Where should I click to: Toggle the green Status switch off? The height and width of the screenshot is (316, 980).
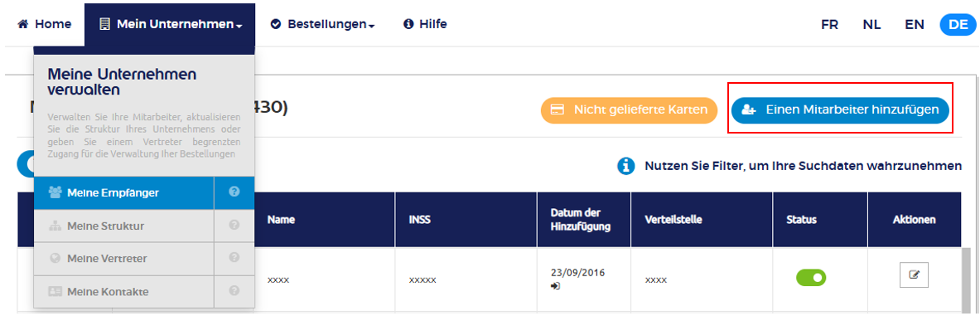[811, 277]
